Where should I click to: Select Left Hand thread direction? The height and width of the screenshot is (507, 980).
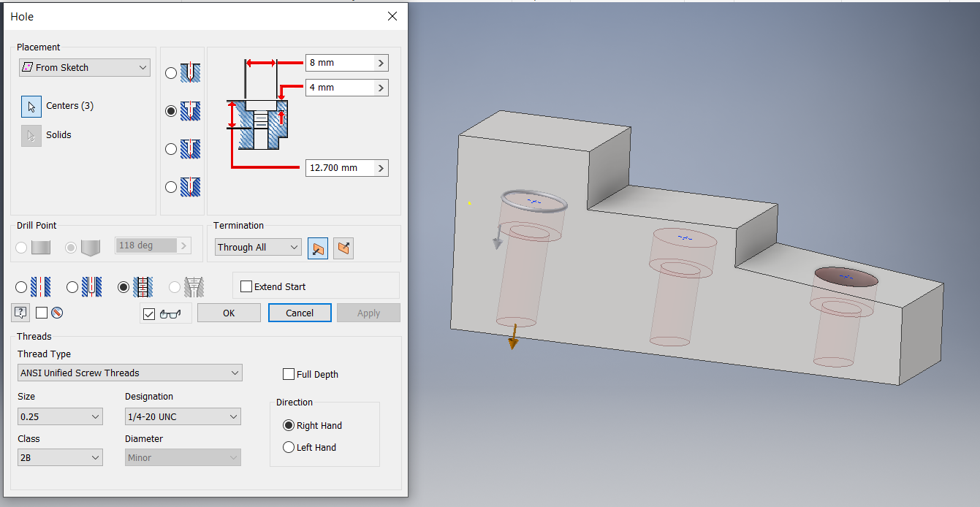click(289, 447)
